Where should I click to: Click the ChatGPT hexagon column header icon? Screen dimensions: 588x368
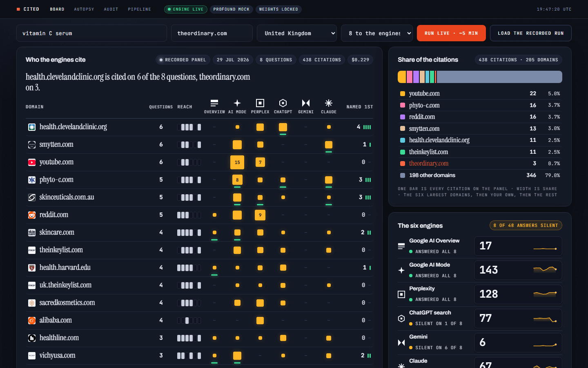[283, 103]
